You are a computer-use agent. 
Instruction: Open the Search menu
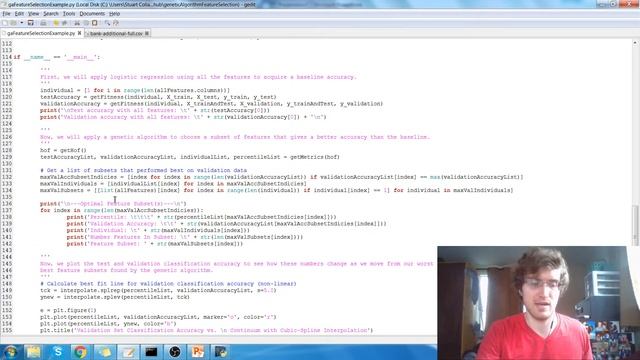coord(51,13)
